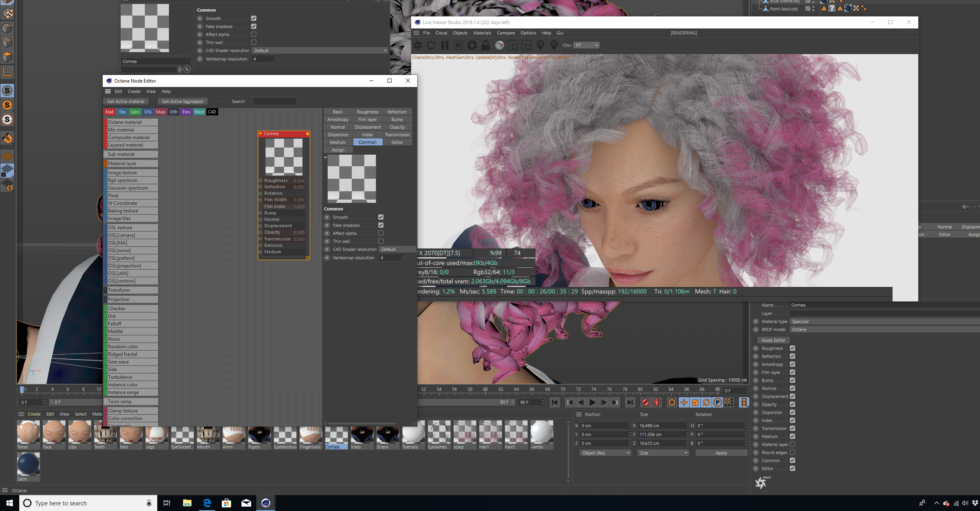Toggle the lock resolution padlock icon
Image resolution: width=980 pixels, height=511 pixels.
point(485,45)
